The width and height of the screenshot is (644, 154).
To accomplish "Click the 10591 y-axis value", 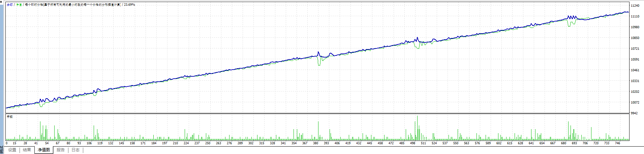I will pos(635,60).
